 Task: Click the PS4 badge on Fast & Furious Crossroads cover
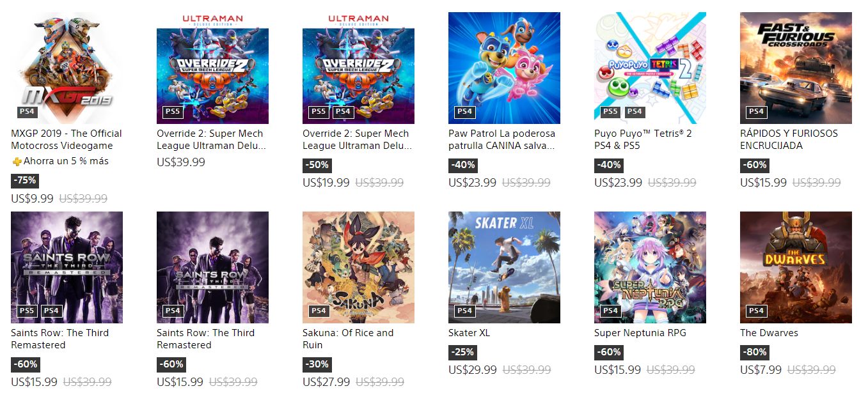click(x=756, y=112)
